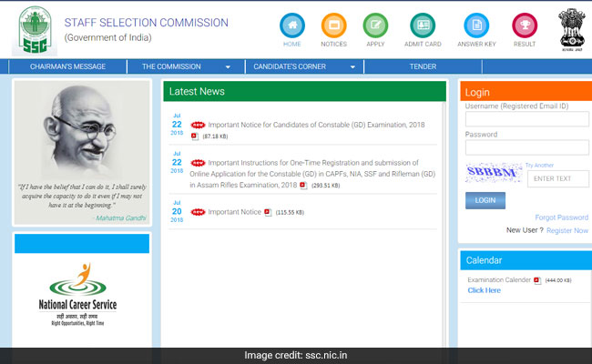Click New badge on One-Time Registration news
This screenshot has width=592, height=364.
click(198, 163)
